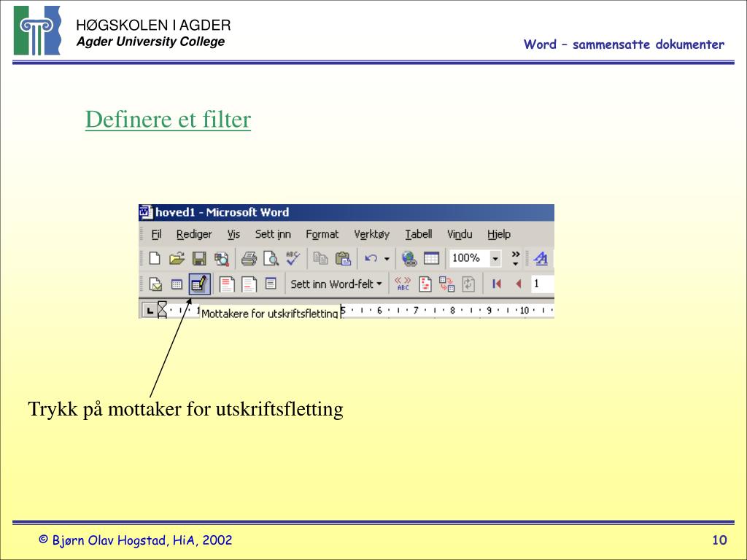Open the Sett inn menu
The width and height of the screenshot is (747, 560).
pos(273,234)
